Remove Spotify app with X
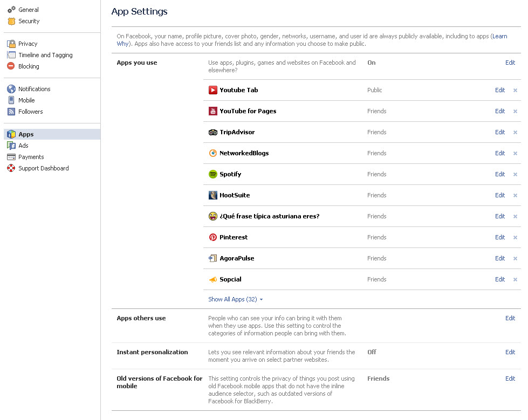Image resolution: width=528 pixels, height=420 pixels. point(515,174)
